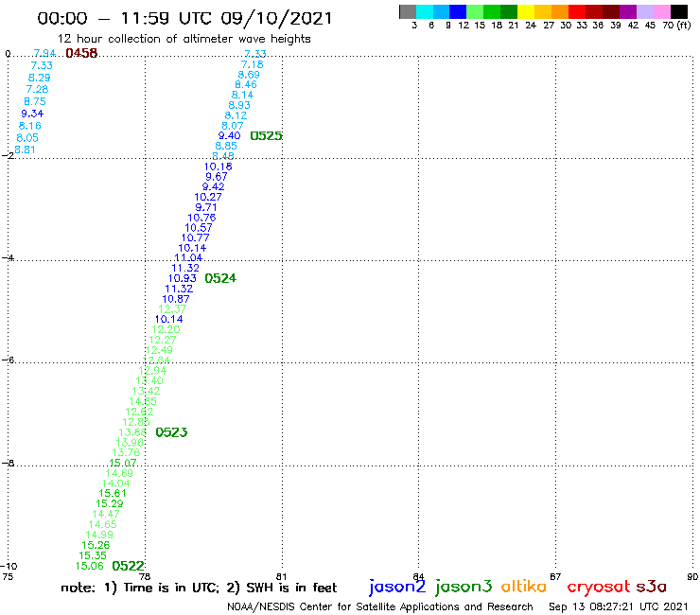Image resolution: width=700 pixels, height=615 pixels.
Task: Click the 12.37 wave height value
Action: click(x=172, y=309)
